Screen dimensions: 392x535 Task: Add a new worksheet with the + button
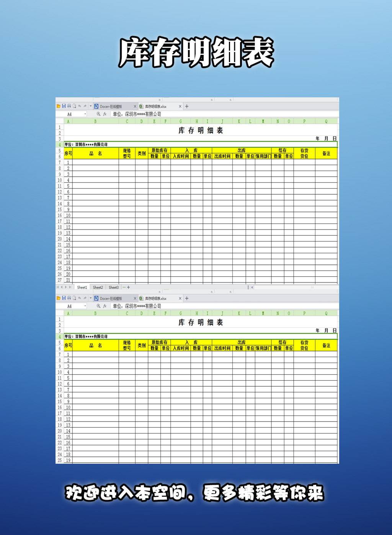coord(128,287)
